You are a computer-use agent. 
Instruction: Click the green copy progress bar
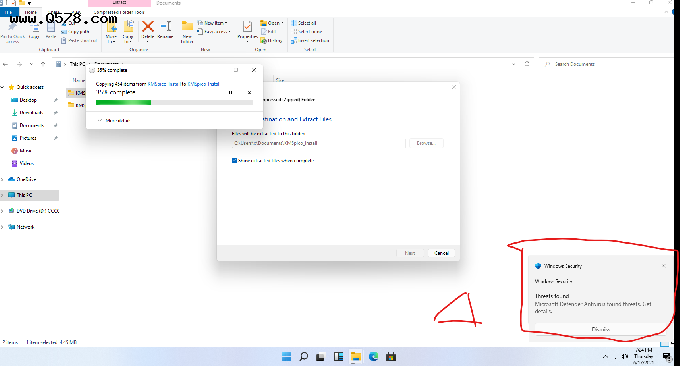coord(174,103)
